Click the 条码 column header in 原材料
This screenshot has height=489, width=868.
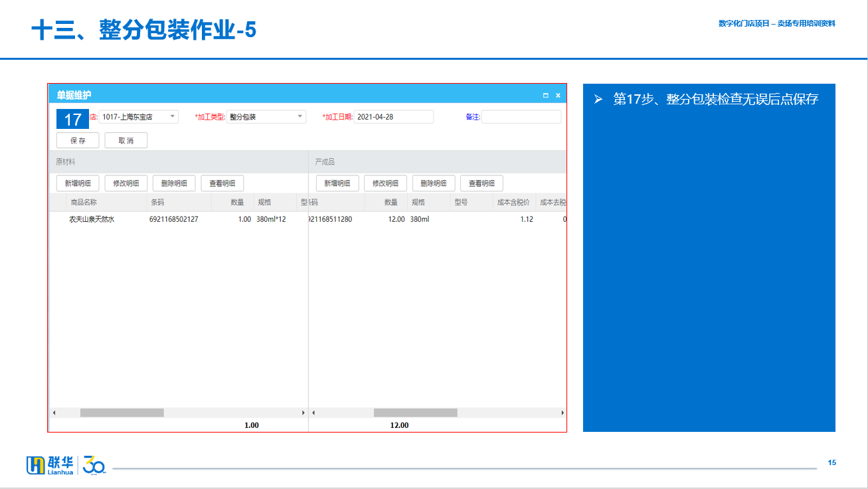[x=179, y=202]
